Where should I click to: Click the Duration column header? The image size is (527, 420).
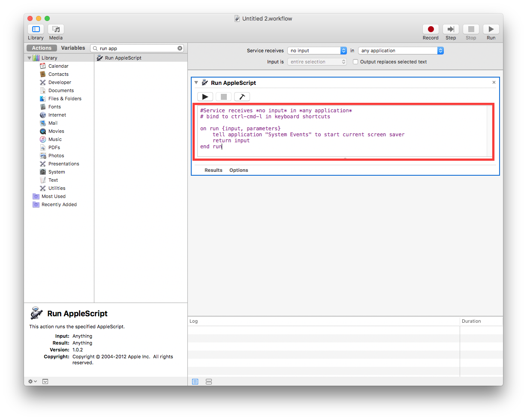481,321
